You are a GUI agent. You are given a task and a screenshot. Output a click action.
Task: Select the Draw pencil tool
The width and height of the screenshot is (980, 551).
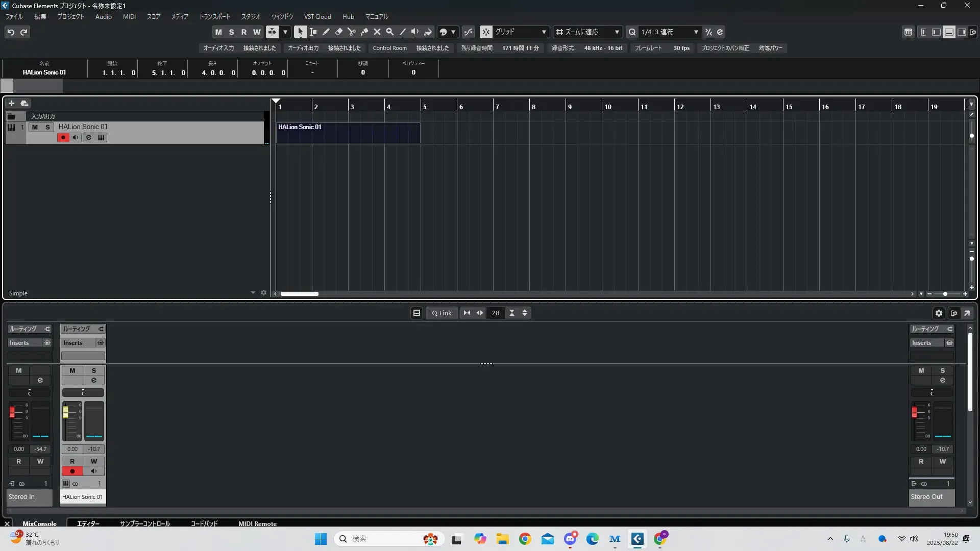(x=326, y=32)
